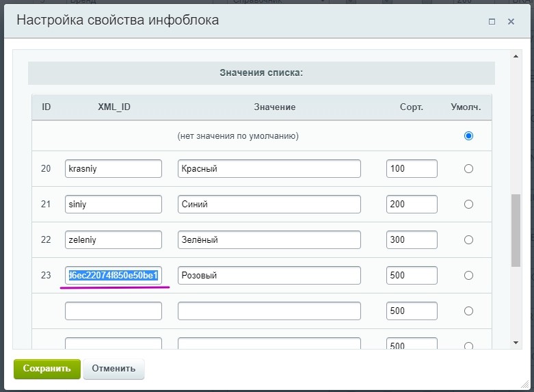534x392 pixels.
Task: Click the sort field with value 200
Action: (x=412, y=204)
